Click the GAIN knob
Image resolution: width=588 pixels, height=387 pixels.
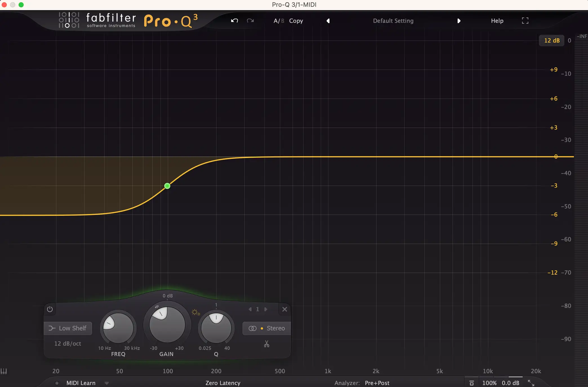point(167,325)
